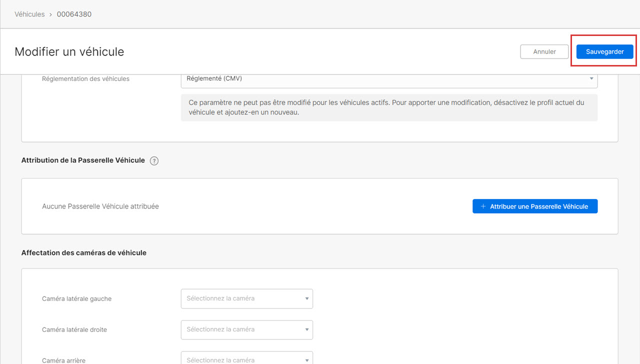Click the breadcrumb chevron after Véhicules

coord(50,14)
